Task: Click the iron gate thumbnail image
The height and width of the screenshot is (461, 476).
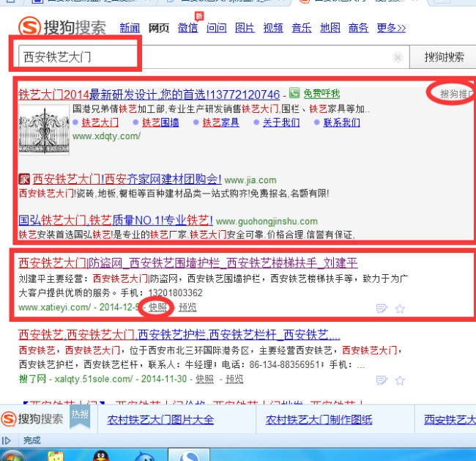Action: (44, 130)
